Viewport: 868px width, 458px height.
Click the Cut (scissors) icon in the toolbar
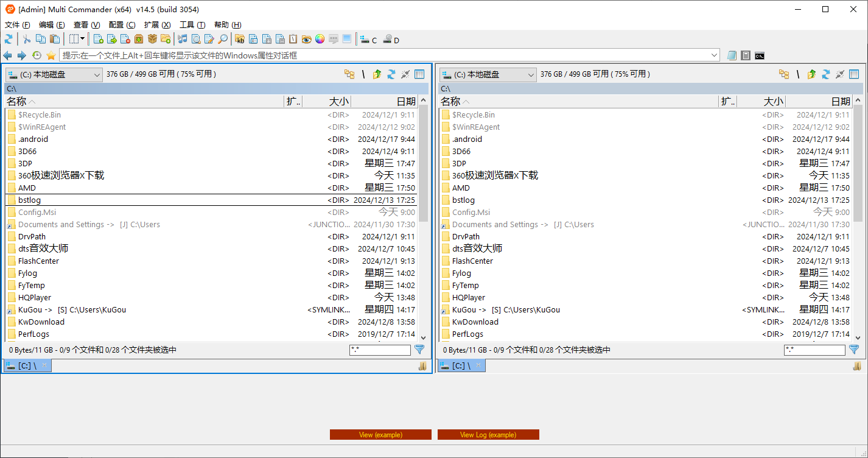tap(27, 38)
